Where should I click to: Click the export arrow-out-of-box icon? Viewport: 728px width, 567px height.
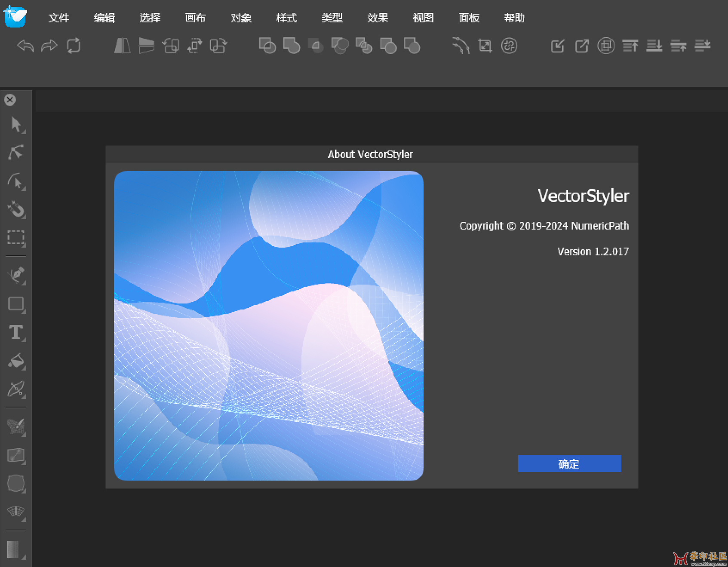point(582,46)
